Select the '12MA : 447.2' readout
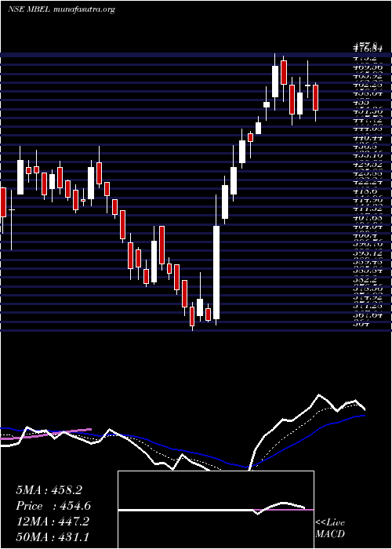This screenshot has height=549, width=392. click(53, 522)
